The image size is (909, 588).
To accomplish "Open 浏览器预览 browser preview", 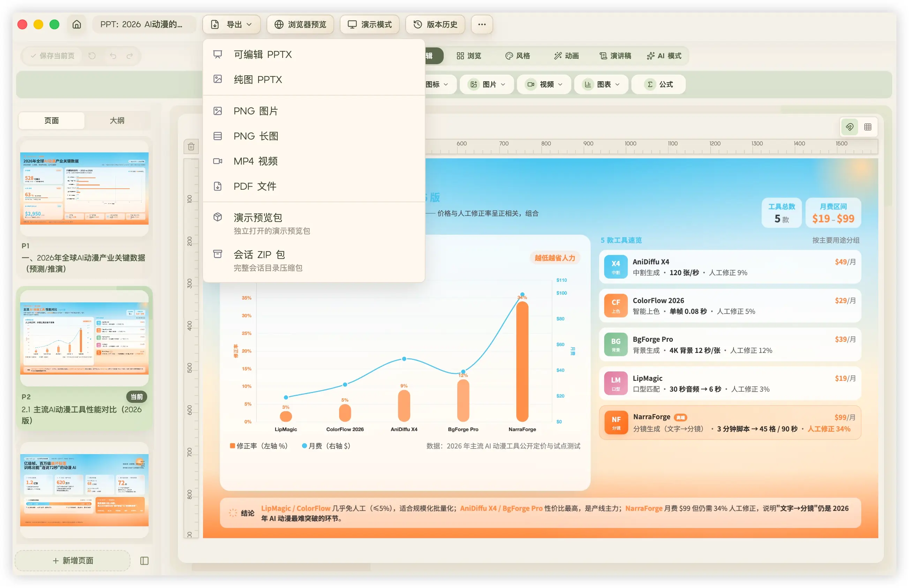I will pyautogui.click(x=300, y=24).
